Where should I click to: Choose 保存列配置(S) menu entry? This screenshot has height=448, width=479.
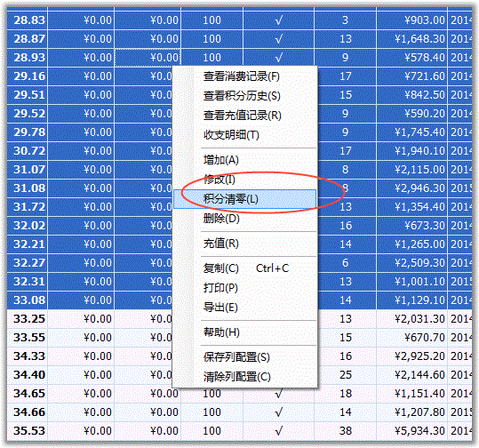pos(244,357)
